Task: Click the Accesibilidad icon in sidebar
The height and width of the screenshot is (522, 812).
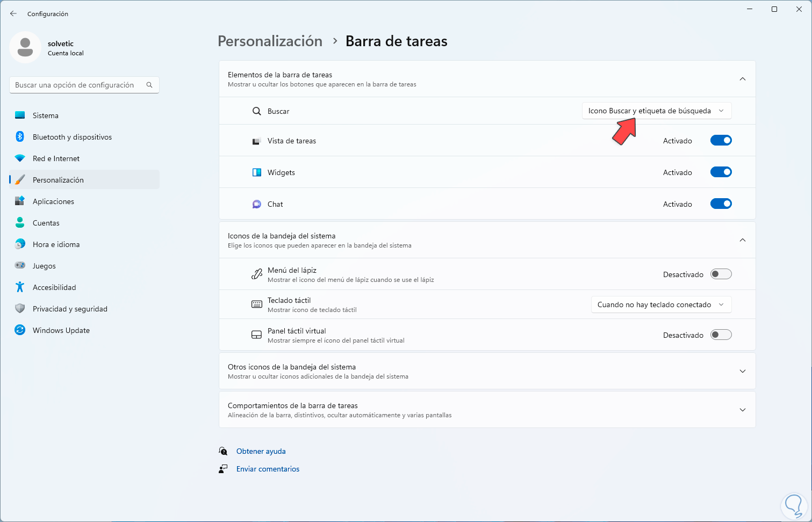Action: tap(20, 287)
